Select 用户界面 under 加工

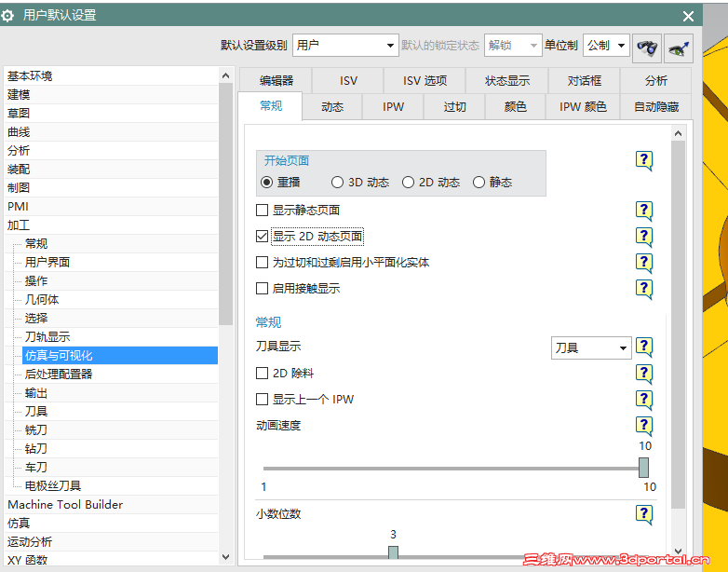(120, 263)
